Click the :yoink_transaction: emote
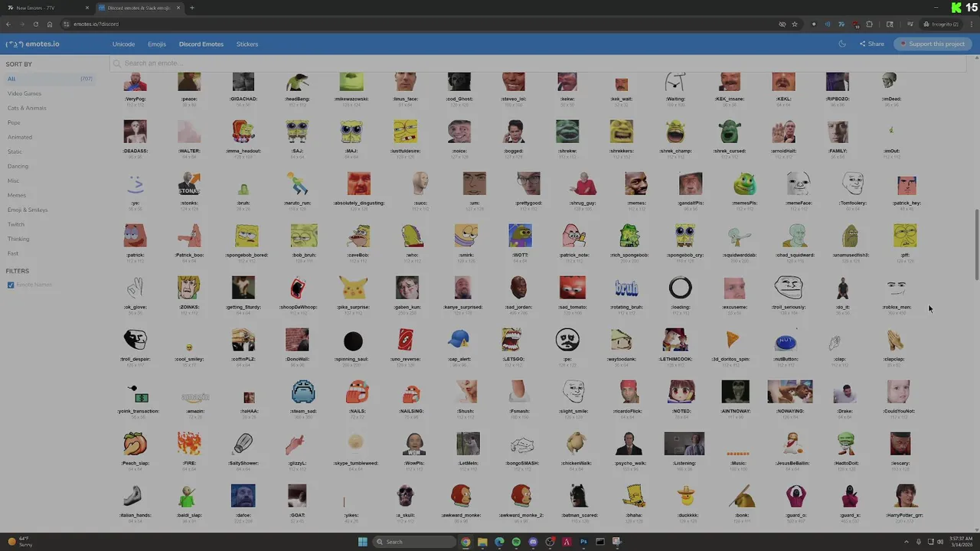The image size is (980, 551). 139,393
